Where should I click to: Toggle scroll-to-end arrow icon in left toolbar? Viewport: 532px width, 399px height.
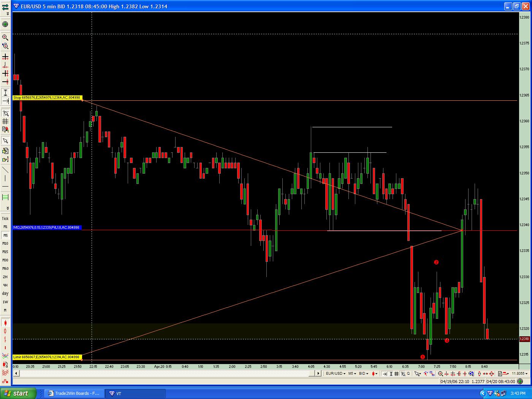(5, 101)
